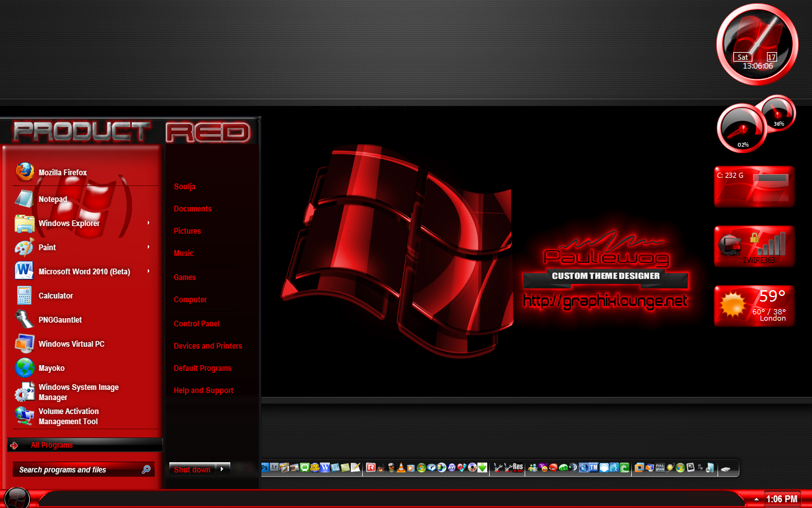Viewport: 812px width, 508px height.
Task: Launch Yahoo Messenger from the dock
Action: (x=544, y=467)
